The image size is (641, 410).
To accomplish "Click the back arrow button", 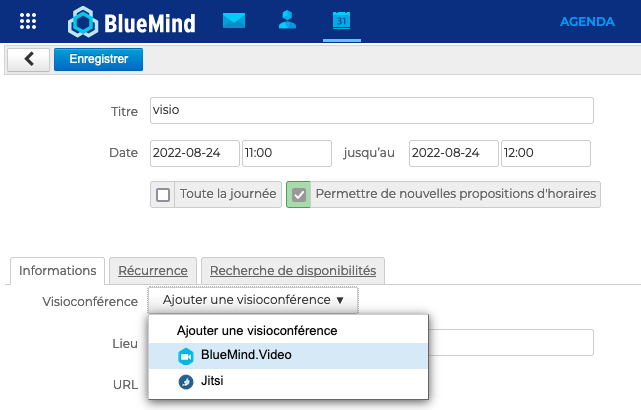I will click(x=28, y=59).
